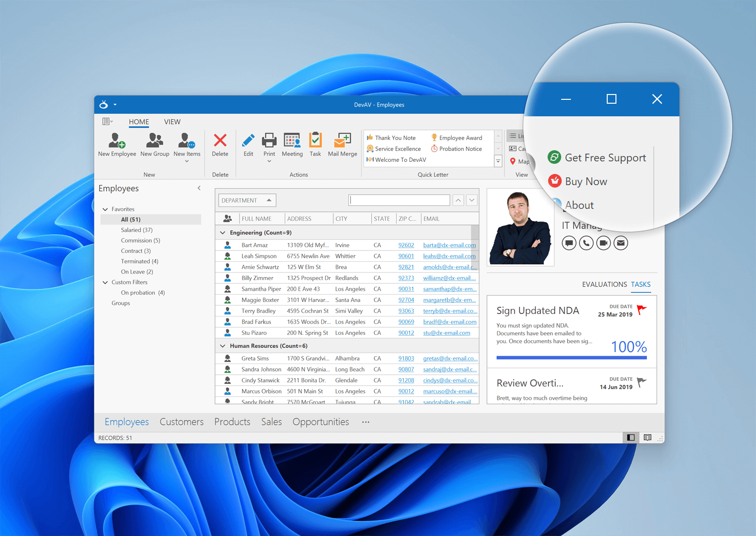
Task: Open the phone call icon in employee panel
Action: tap(586, 243)
